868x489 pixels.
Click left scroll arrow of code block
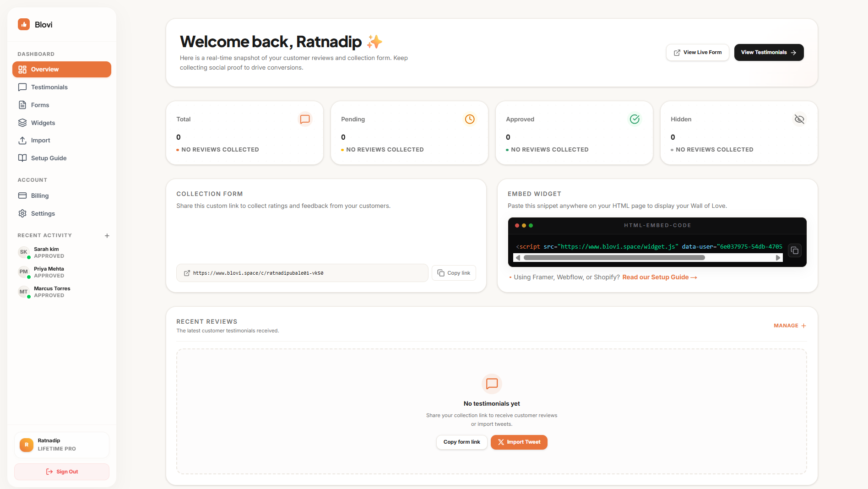[518, 258]
